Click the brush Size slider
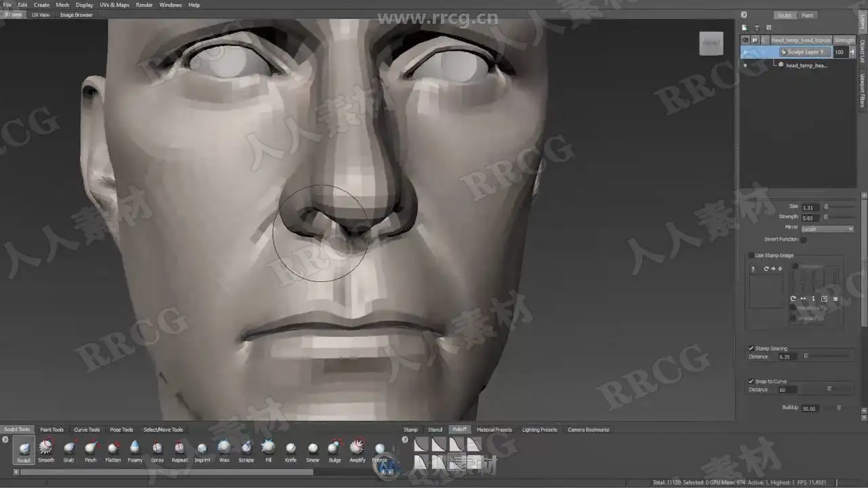Image resolution: width=868 pixels, height=488 pixels. [838, 207]
